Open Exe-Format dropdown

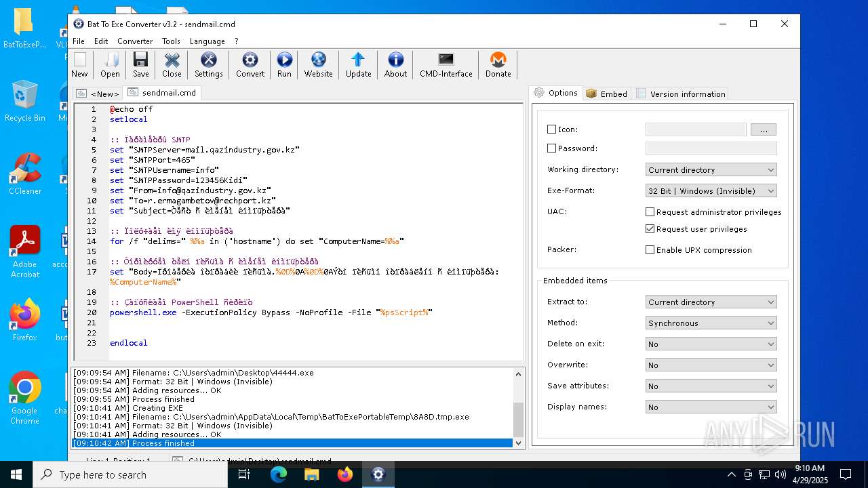pyautogui.click(x=711, y=191)
